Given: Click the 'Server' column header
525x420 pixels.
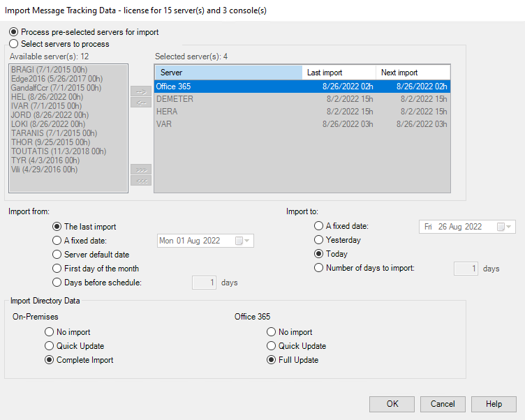Looking at the screenshot, I should pyautogui.click(x=228, y=73).
